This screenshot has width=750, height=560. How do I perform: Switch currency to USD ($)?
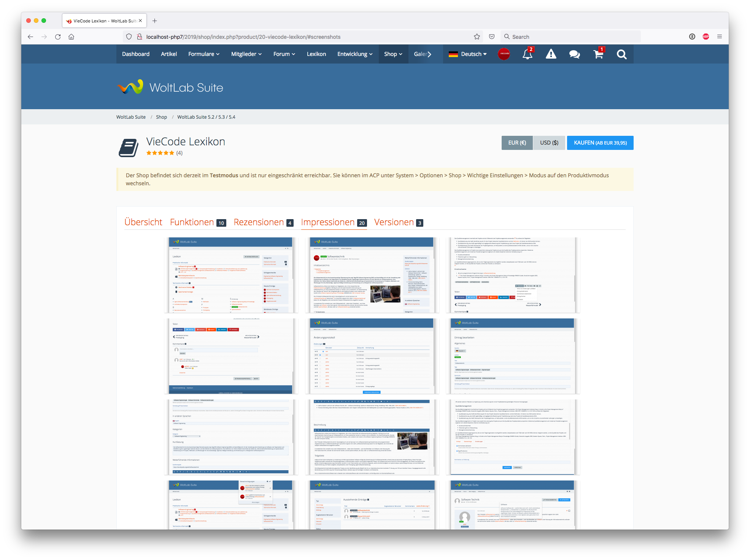[x=549, y=143]
